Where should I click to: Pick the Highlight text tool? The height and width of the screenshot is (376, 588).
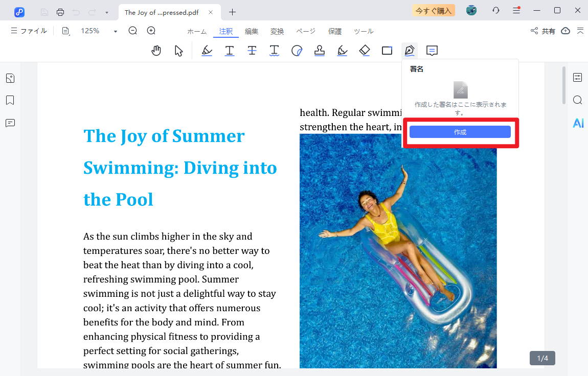point(207,51)
